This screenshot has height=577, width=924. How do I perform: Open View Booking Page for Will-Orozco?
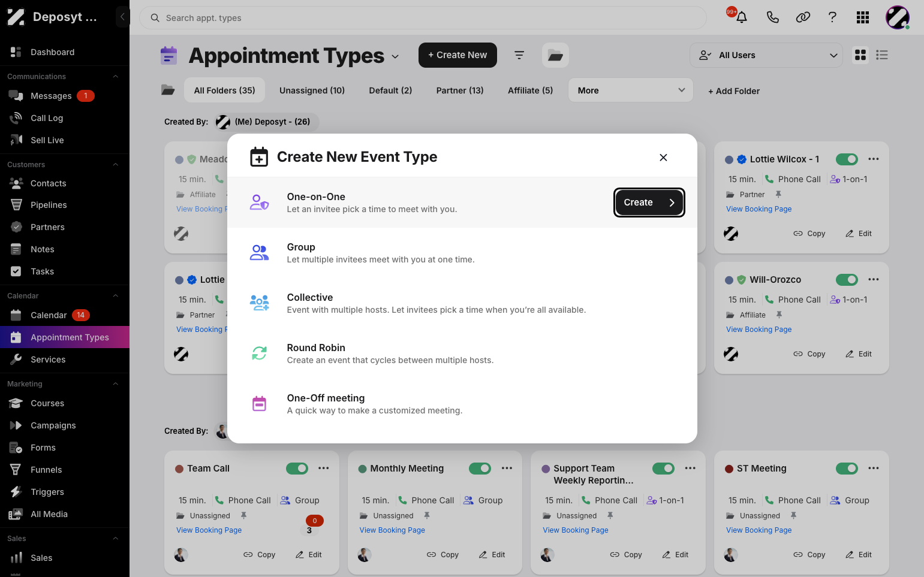tap(759, 330)
